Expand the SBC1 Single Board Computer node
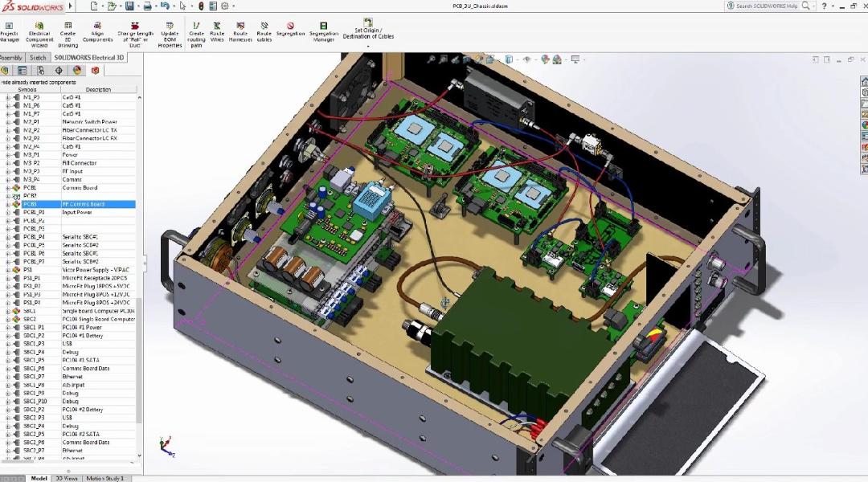 click(8, 311)
